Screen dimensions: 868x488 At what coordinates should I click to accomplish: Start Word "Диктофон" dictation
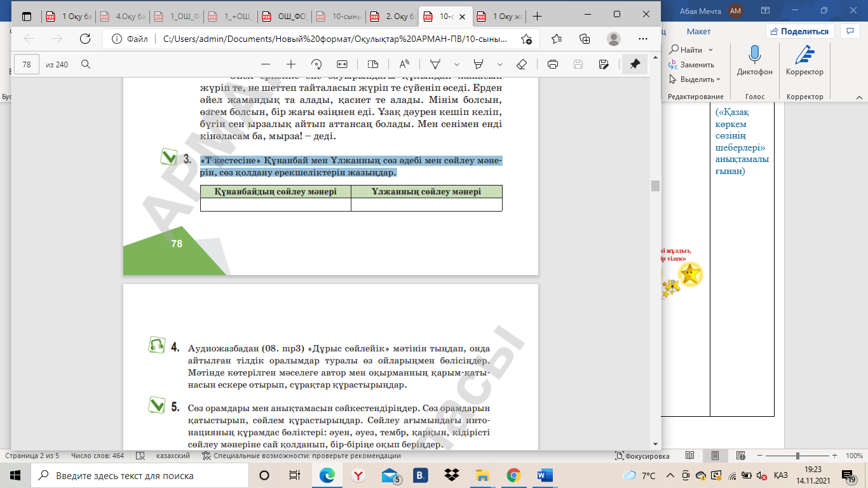[755, 62]
